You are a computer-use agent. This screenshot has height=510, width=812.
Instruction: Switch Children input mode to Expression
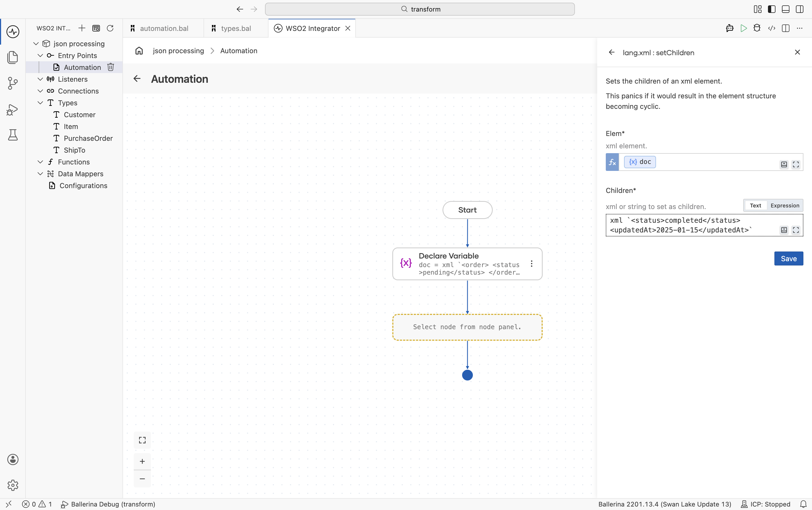[785, 205]
